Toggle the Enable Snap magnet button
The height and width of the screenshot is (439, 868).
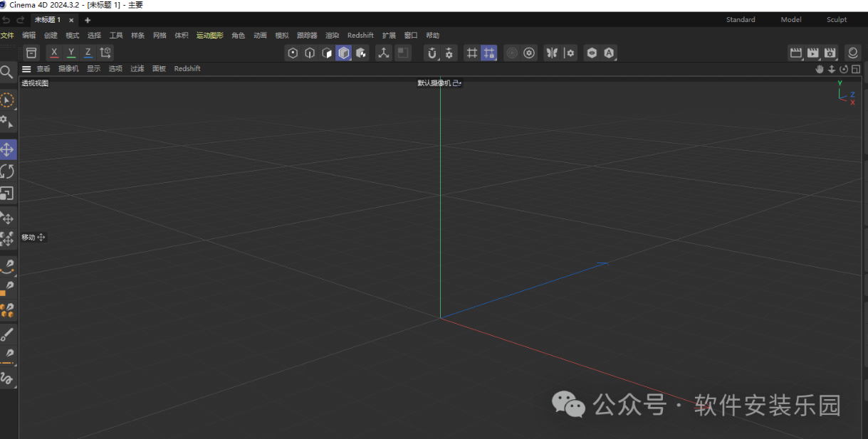coord(432,53)
